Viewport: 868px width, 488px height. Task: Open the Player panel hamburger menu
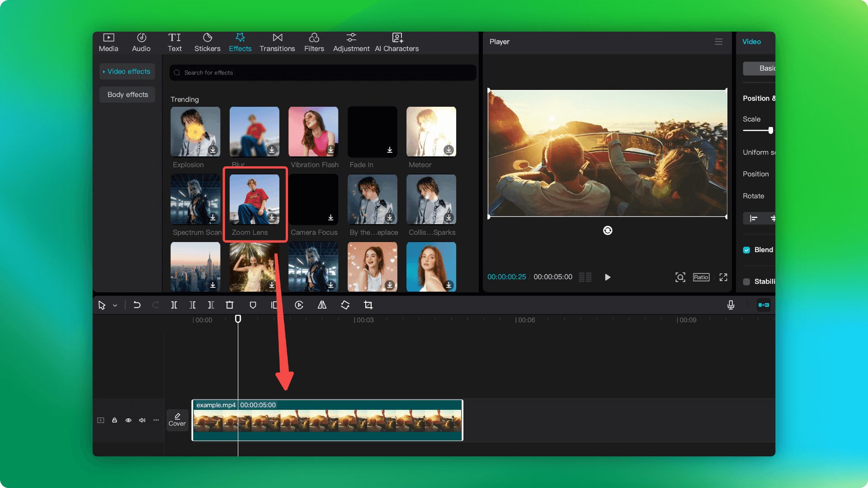(719, 42)
